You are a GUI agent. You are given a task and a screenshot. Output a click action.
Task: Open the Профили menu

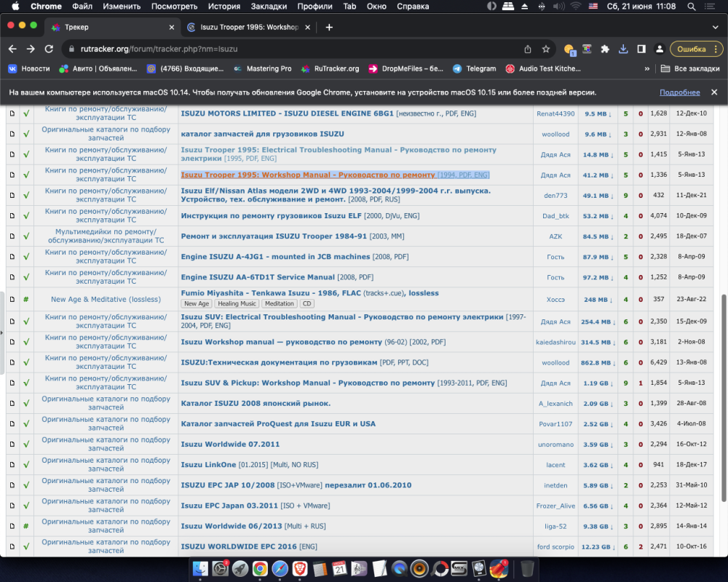(314, 7)
